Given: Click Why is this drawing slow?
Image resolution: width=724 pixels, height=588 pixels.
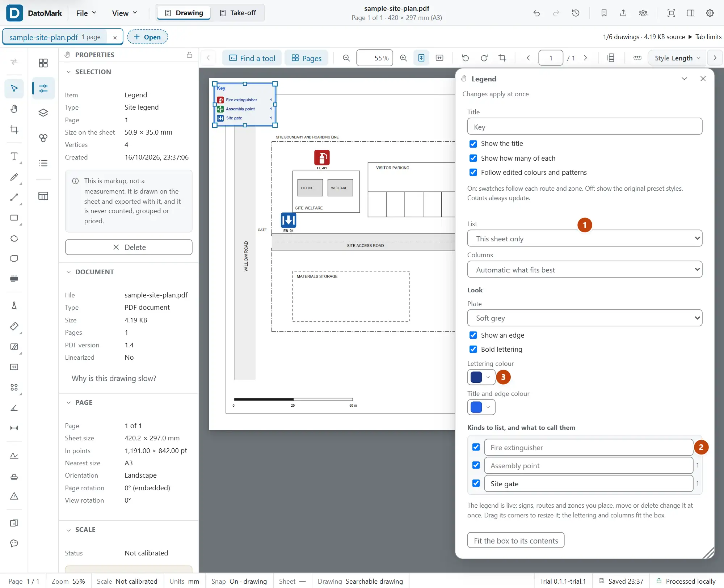Looking at the screenshot, I should pos(114,378).
